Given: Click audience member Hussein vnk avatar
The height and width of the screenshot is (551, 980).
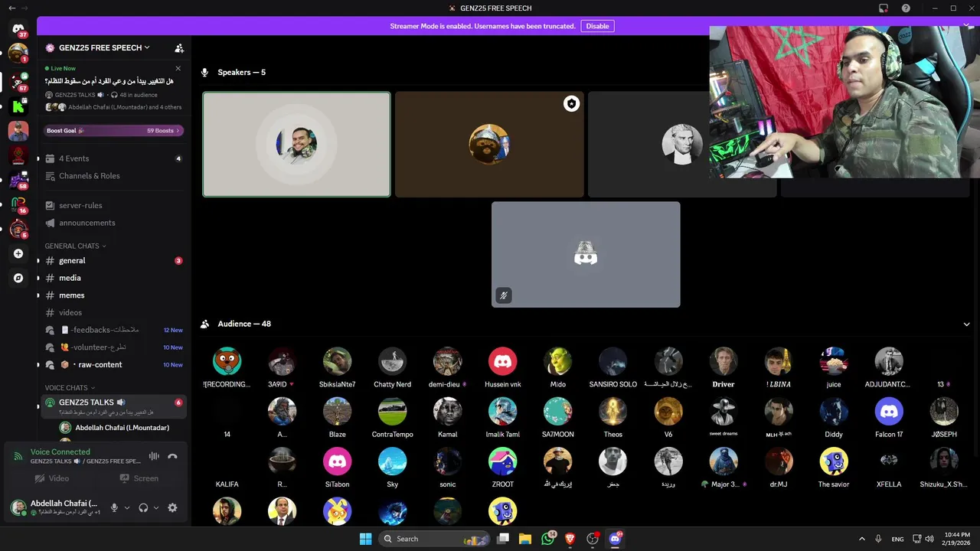Looking at the screenshot, I should [502, 361].
